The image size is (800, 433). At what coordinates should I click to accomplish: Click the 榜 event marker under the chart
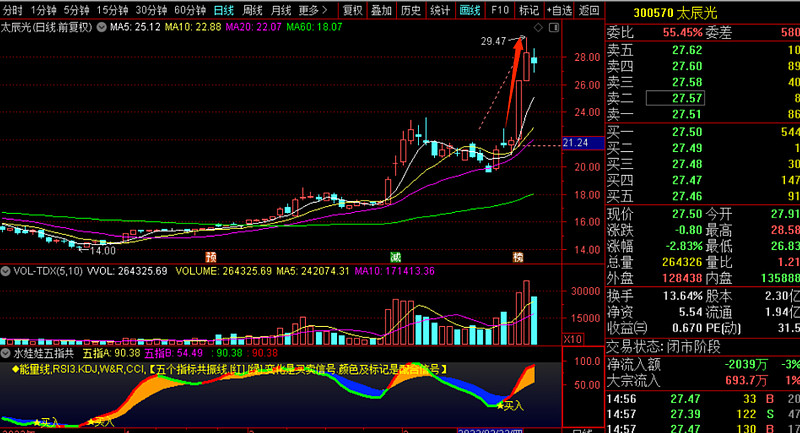518,256
